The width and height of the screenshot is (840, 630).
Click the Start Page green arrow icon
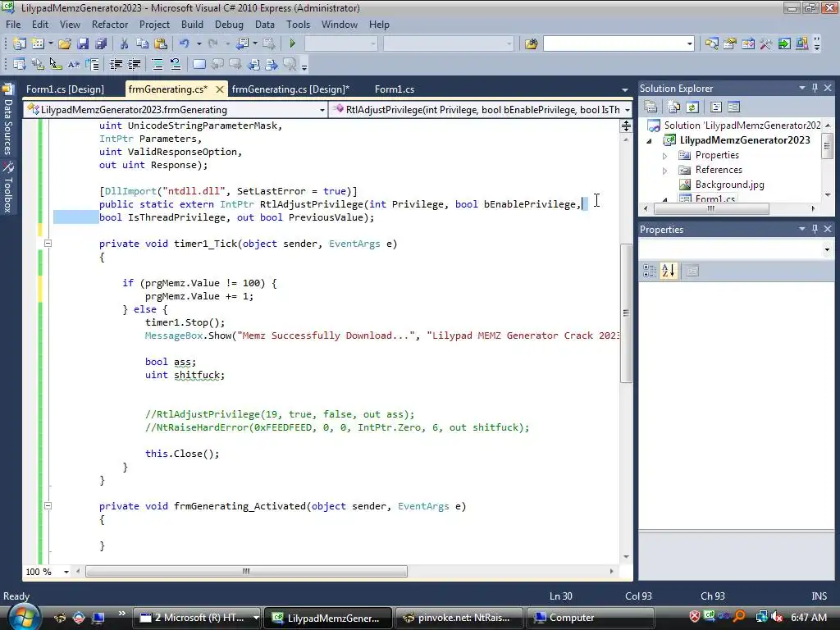coord(784,43)
